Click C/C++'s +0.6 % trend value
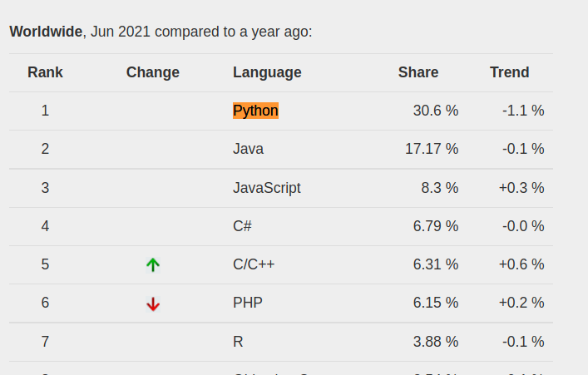Image resolution: width=588 pixels, height=375 pixels. (x=521, y=264)
